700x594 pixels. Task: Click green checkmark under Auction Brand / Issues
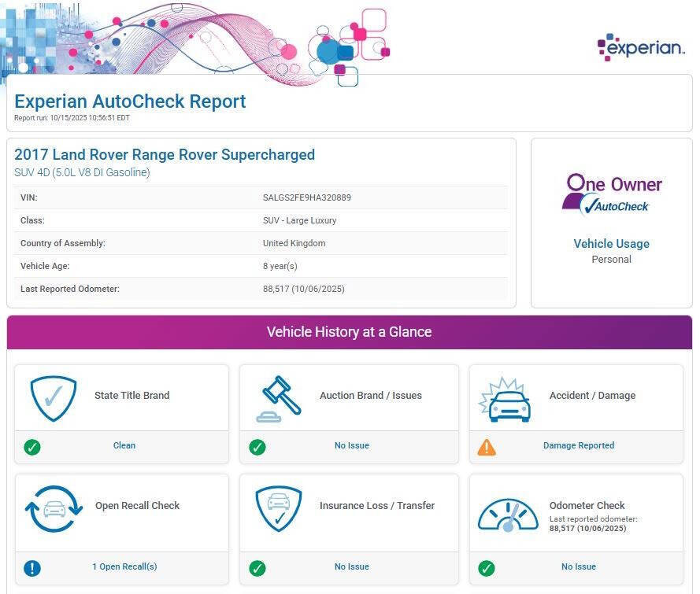[257, 448]
